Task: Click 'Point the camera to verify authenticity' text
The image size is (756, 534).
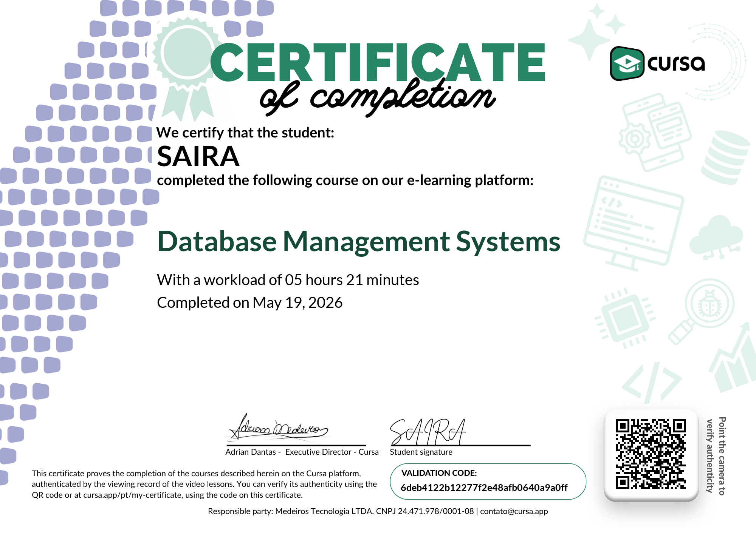Action: point(716,456)
